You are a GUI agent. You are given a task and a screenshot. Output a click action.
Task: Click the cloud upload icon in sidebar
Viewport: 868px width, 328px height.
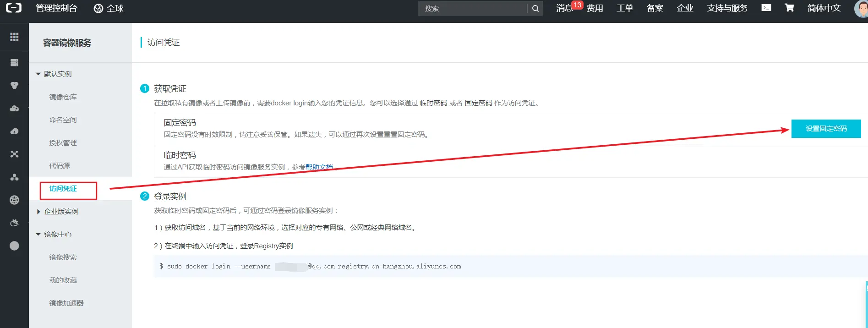14,131
